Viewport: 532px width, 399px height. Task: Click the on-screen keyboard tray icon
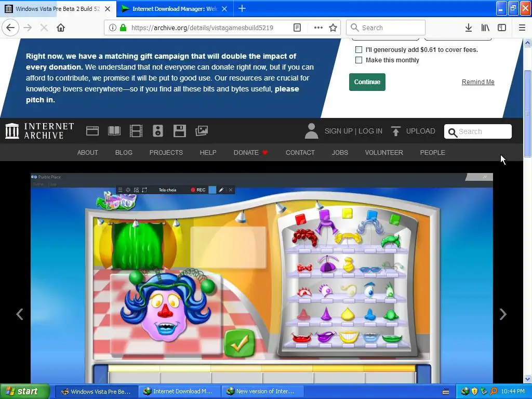[x=446, y=392]
